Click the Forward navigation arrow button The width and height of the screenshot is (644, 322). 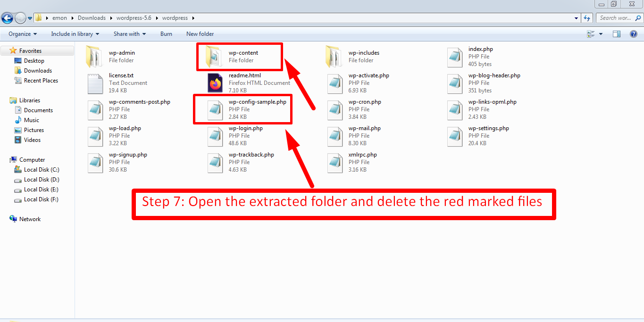20,18
